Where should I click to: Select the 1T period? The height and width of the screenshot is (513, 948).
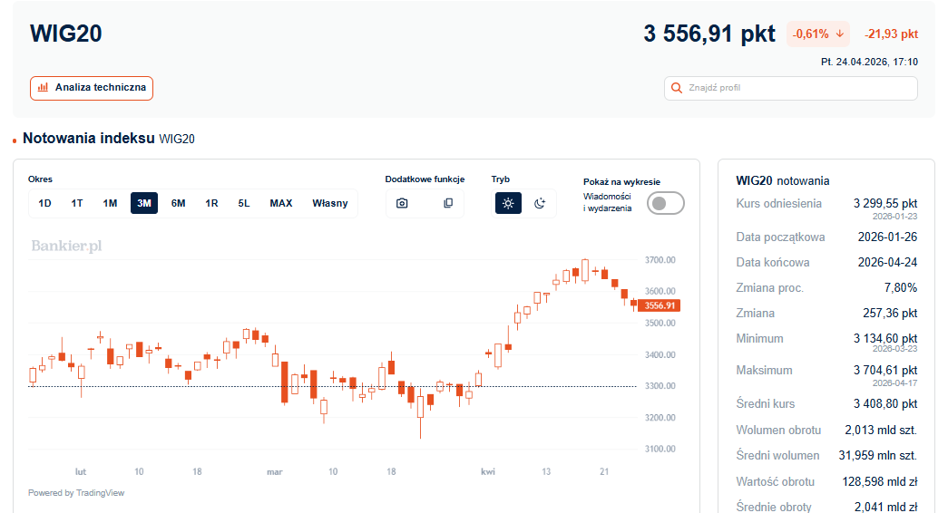point(77,203)
